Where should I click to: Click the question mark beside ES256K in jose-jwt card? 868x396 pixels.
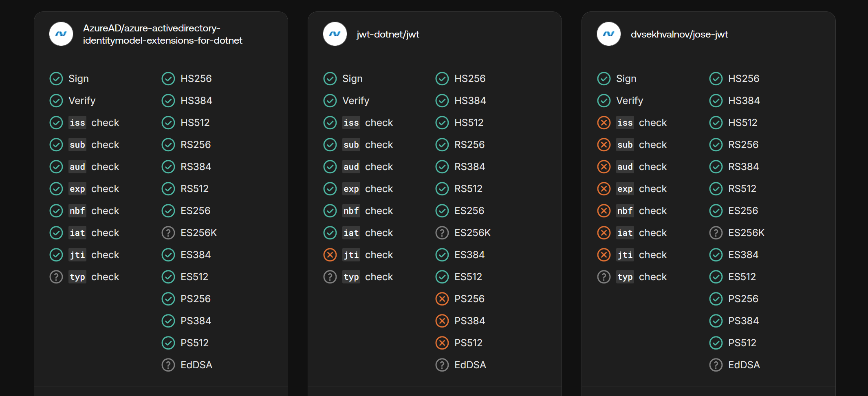[x=716, y=232]
